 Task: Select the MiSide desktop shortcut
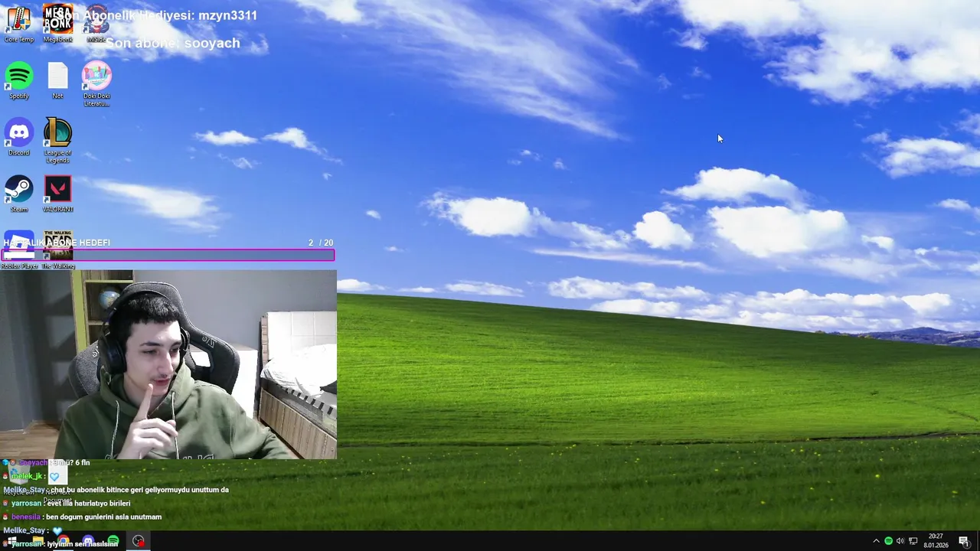coord(96,24)
